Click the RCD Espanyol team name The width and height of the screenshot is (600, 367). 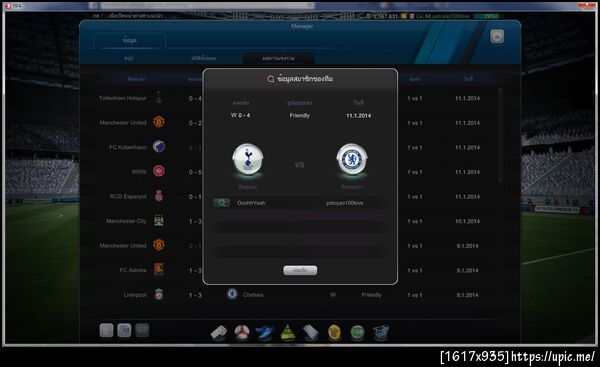pyautogui.click(x=128, y=196)
